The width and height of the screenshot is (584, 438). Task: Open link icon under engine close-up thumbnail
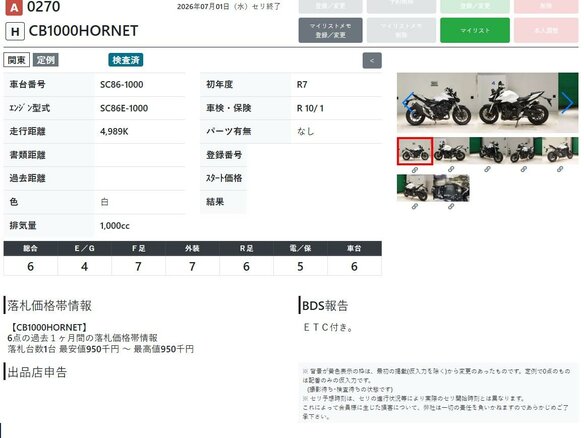pyautogui.click(x=451, y=206)
